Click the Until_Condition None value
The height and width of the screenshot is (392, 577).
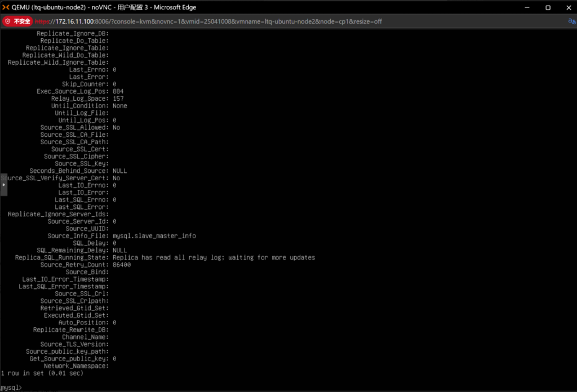point(119,106)
